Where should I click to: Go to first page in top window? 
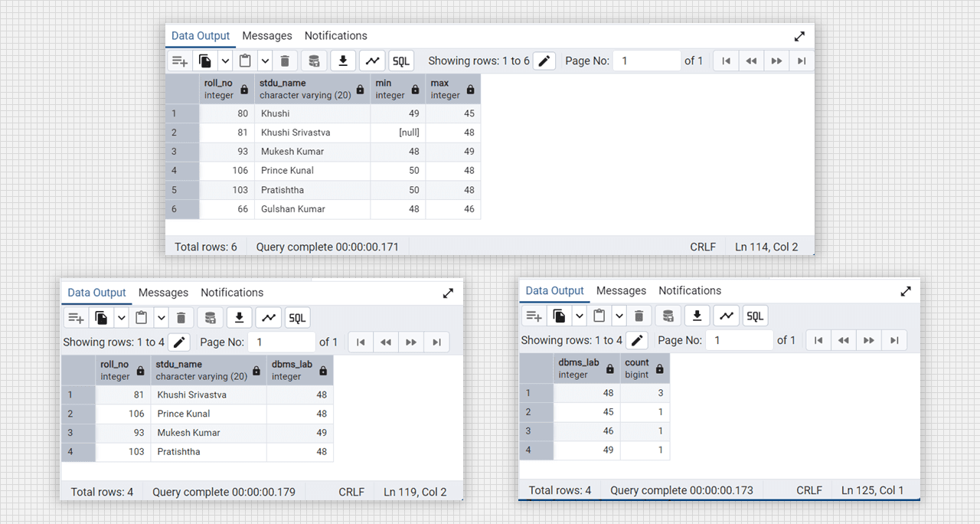tap(726, 61)
